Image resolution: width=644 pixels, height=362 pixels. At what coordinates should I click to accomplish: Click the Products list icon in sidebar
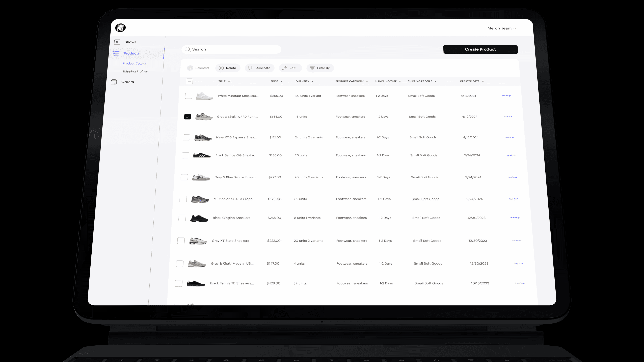coord(116,53)
